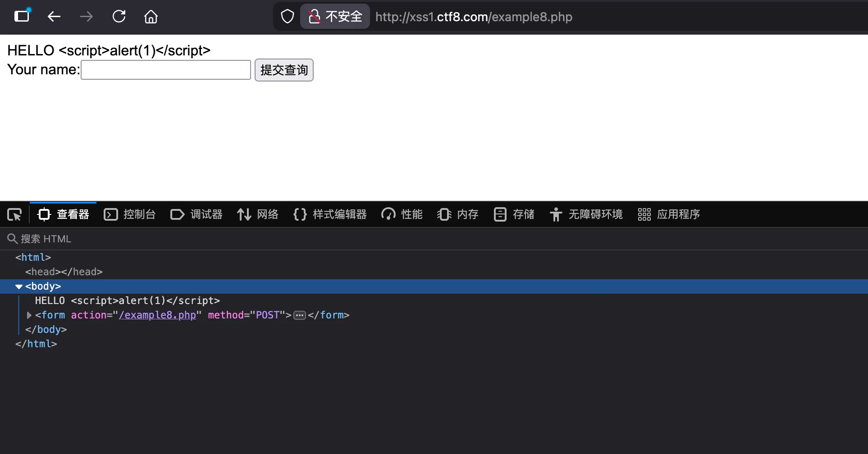This screenshot has width=868, height=454.
Task: Click the Your name text field
Action: tap(166, 70)
